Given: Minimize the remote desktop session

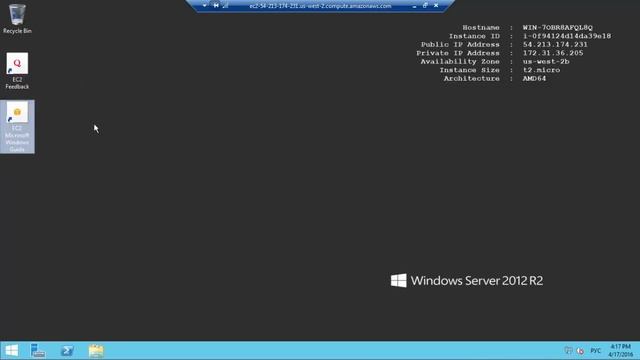Looking at the screenshot, I should [x=414, y=6].
